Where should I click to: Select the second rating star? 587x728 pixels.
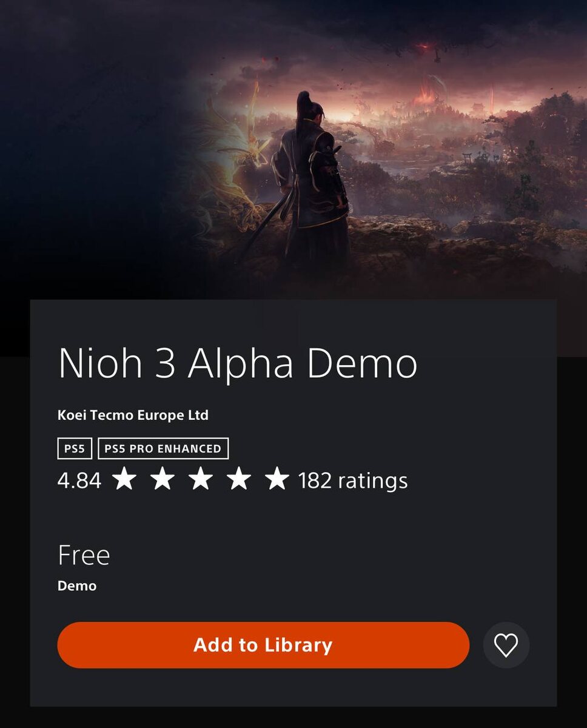pyautogui.click(x=163, y=479)
